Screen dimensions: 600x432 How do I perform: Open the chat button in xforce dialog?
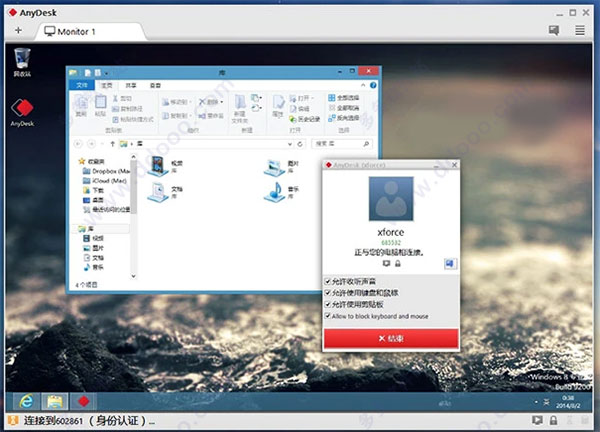450,263
